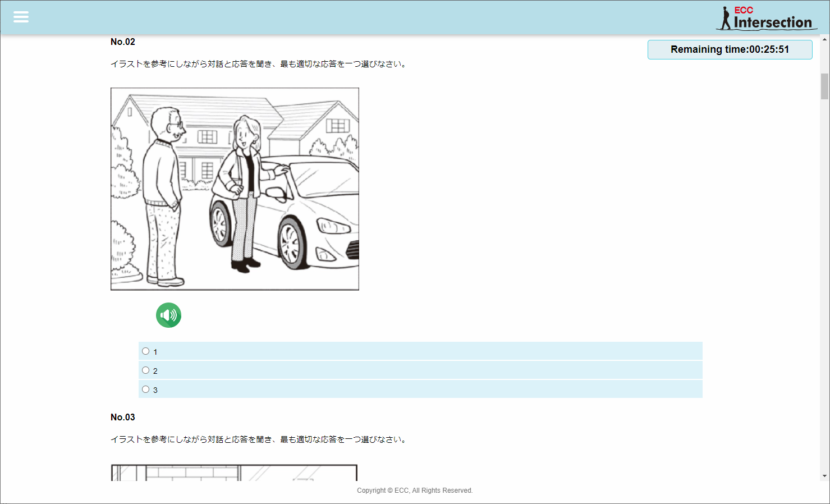Image resolution: width=830 pixels, height=504 pixels.
Task: Select answer choice 2
Action: point(145,369)
